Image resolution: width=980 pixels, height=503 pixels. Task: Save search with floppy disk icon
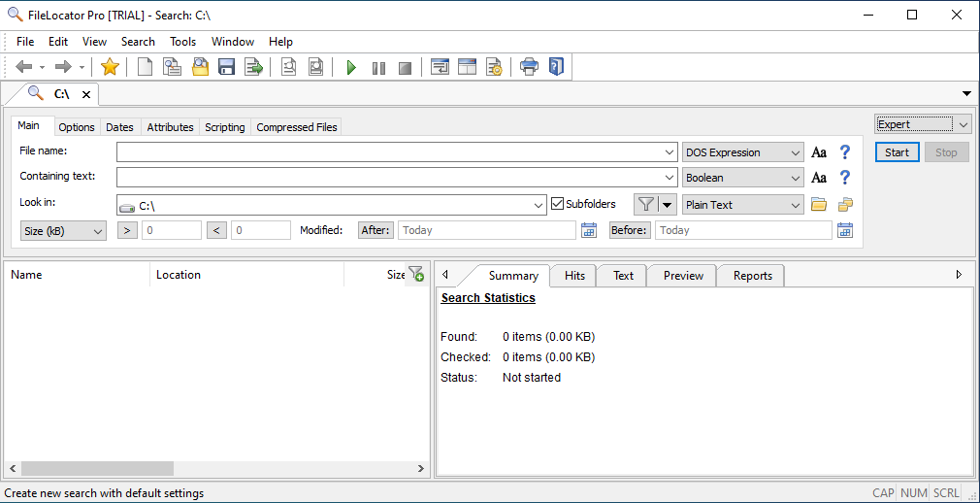coord(226,67)
